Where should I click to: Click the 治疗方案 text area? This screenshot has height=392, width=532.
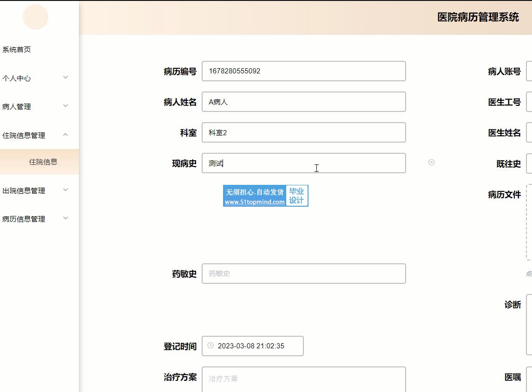click(x=303, y=379)
